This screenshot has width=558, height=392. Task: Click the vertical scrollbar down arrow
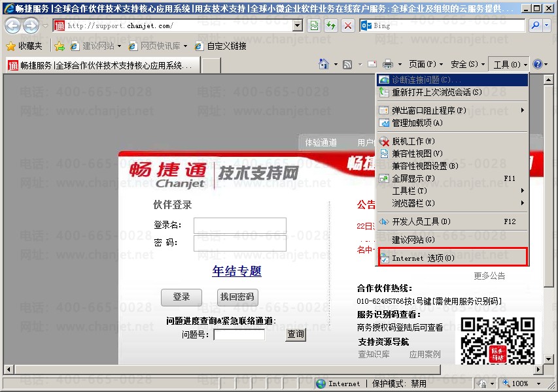(548, 359)
